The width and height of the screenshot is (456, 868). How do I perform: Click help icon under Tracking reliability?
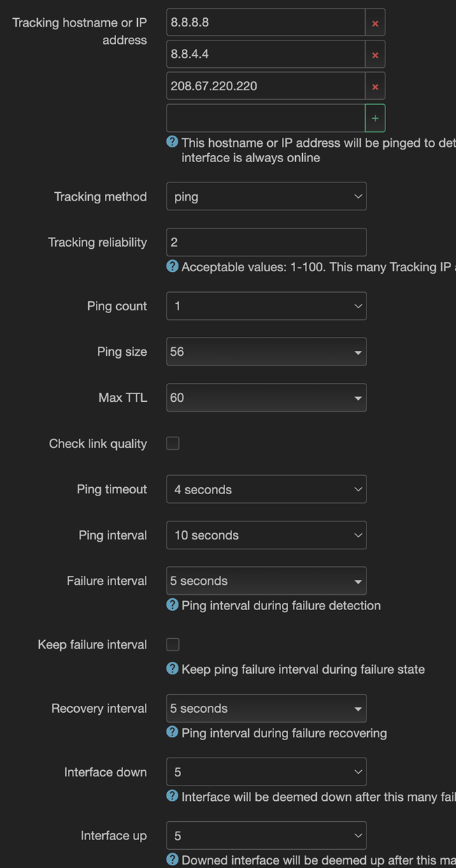click(172, 266)
